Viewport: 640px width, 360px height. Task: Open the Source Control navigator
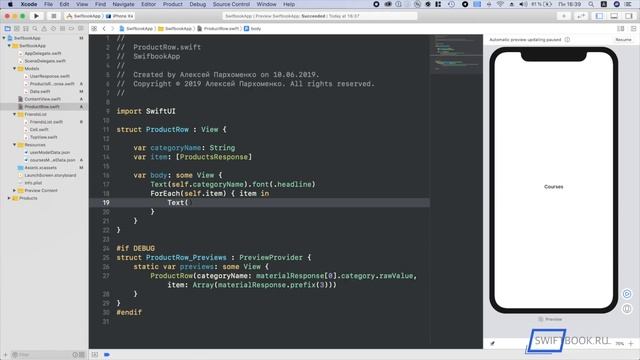click(17, 29)
